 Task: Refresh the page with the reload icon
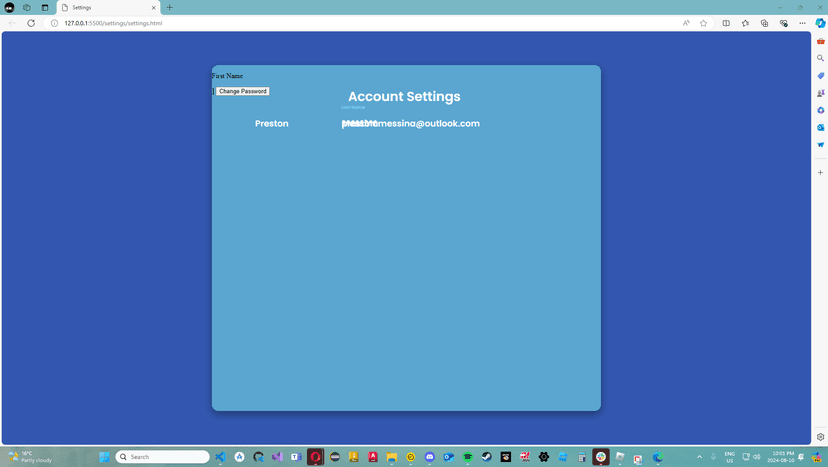31,23
